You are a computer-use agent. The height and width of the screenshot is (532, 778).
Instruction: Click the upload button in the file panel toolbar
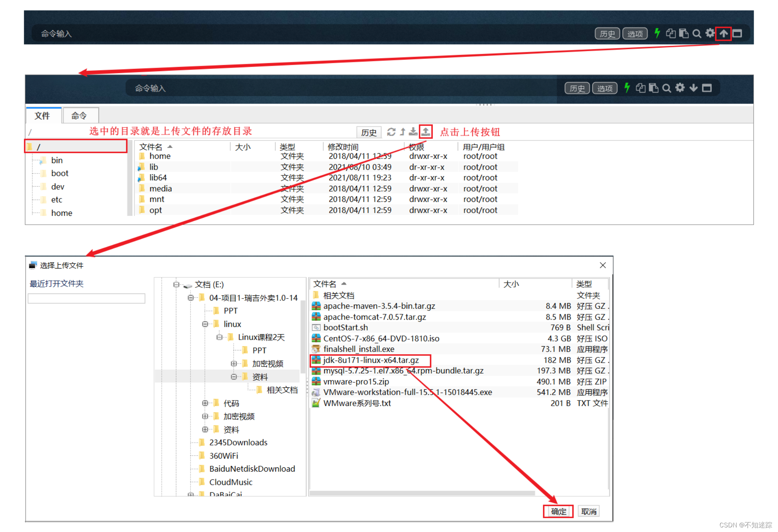(426, 132)
